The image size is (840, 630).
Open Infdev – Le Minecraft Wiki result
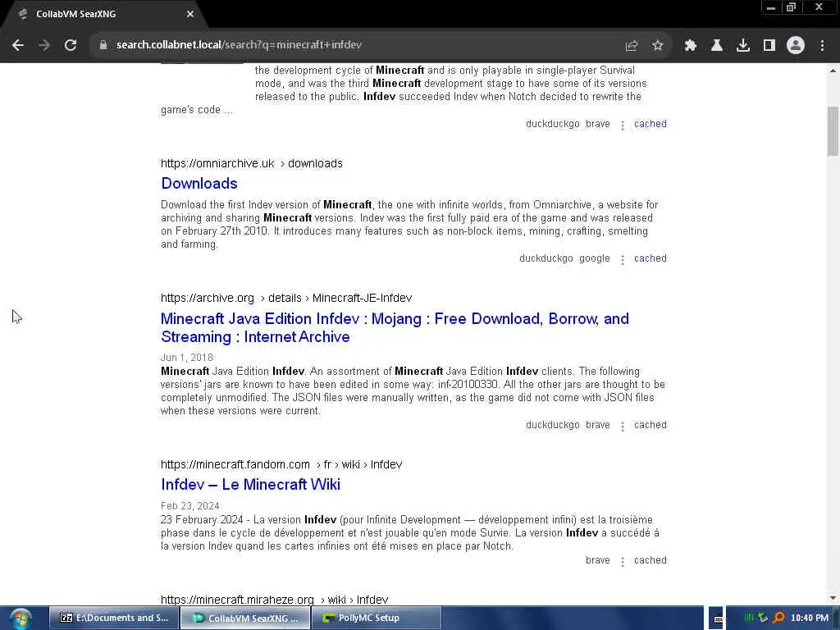pyautogui.click(x=251, y=484)
